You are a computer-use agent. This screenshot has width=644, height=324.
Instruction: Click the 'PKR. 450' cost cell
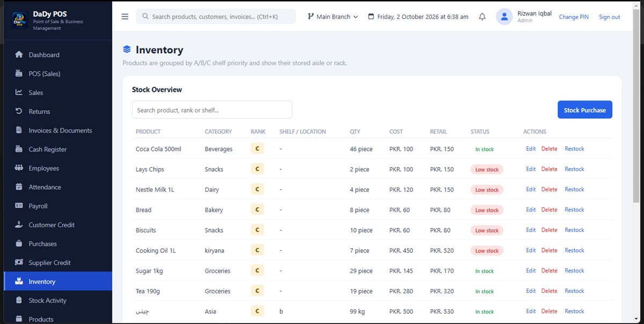tap(401, 250)
